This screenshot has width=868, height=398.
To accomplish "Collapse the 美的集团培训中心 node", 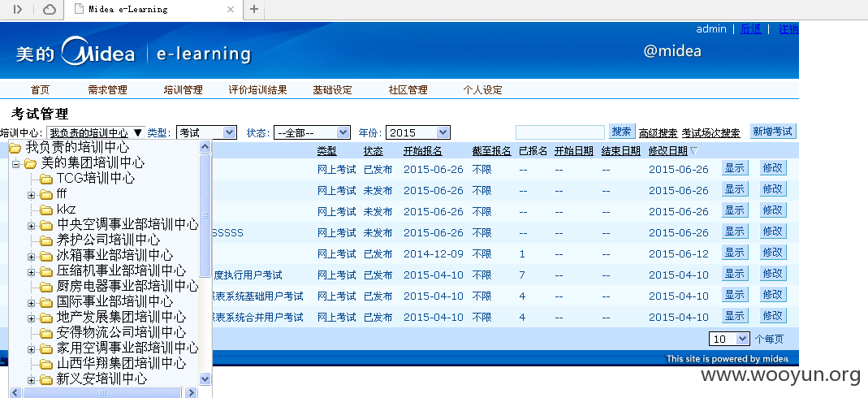I will click(x=15, y=163).
